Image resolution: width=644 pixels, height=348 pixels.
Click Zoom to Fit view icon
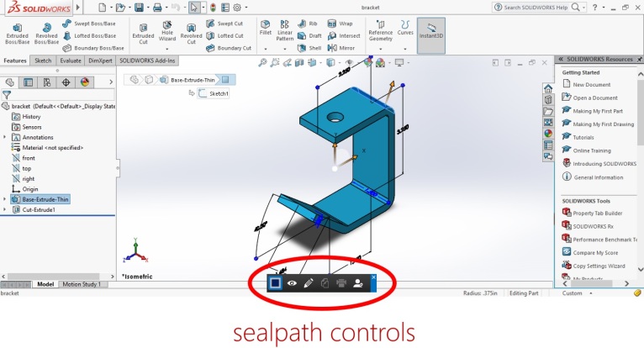(x=262, y=62)
